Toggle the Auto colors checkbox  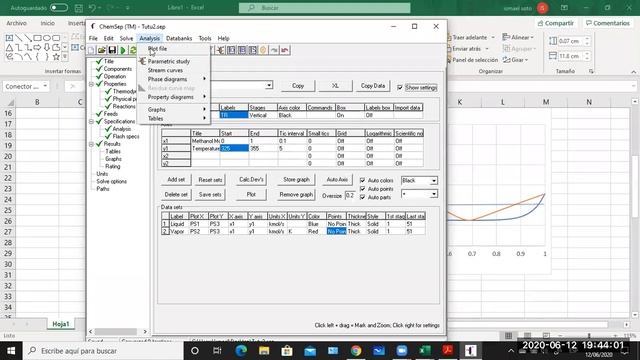click(x=362, y=180)
